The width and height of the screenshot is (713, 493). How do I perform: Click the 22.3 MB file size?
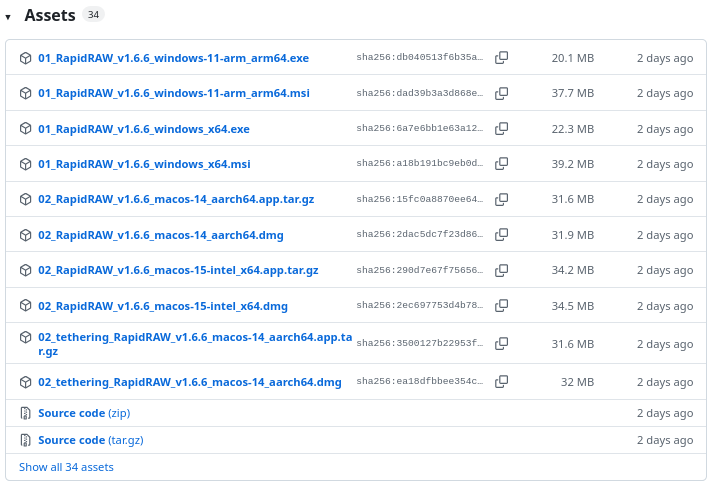(572, 129)
